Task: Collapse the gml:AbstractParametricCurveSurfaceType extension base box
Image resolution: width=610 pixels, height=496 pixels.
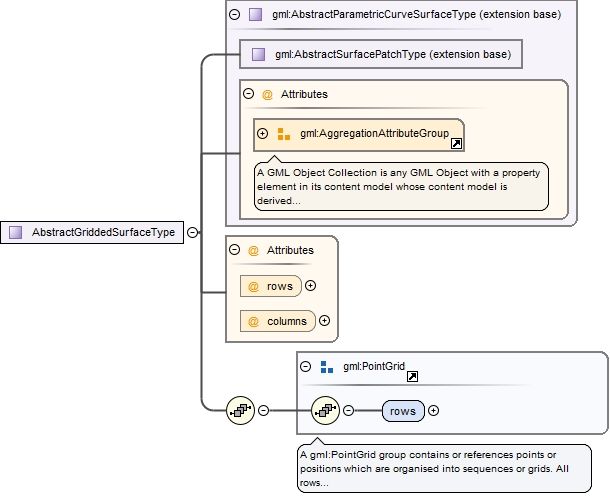Action: [x=234, y=15]
